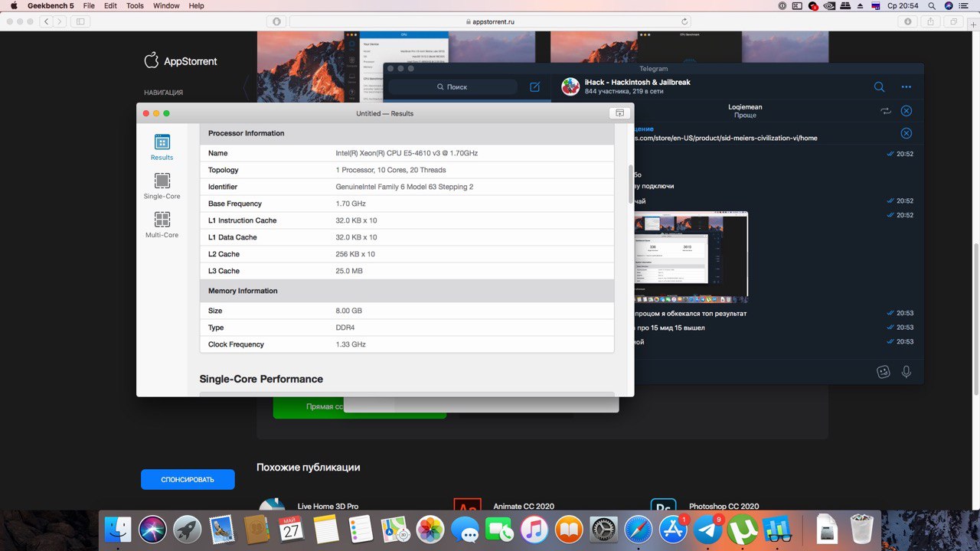This screenshot has width=980, height=551.
Task: Select the processor name Intel Xeon E5-4610 v3 text
Action: (x=407, y=153)
